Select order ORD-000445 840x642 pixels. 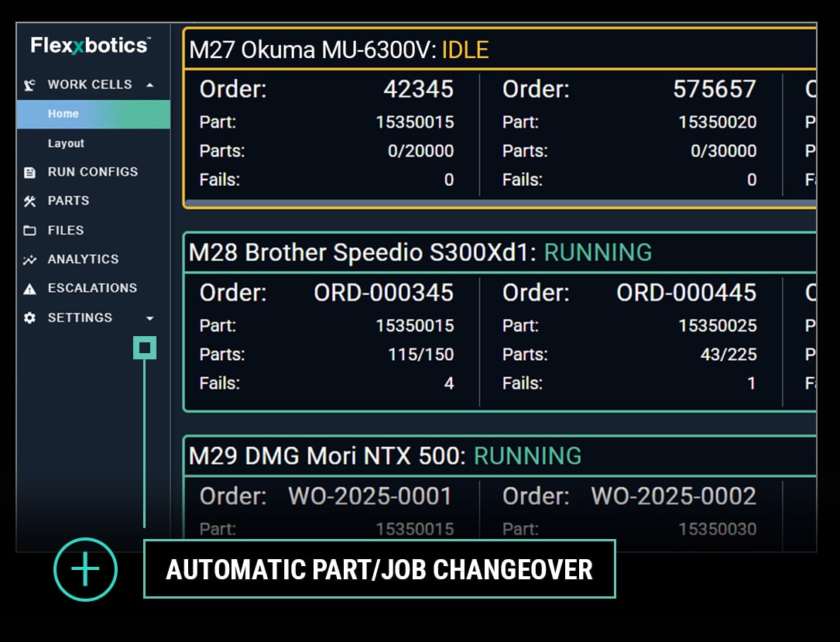pos(686,293)
